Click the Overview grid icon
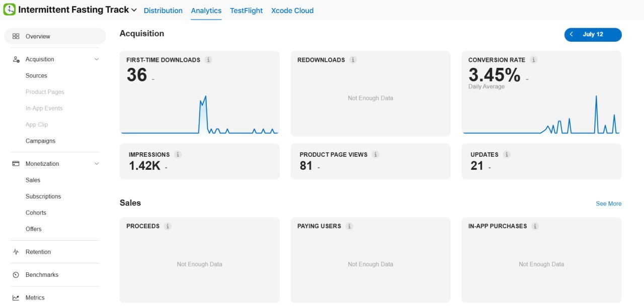The image size is (644, 308). 16,36
